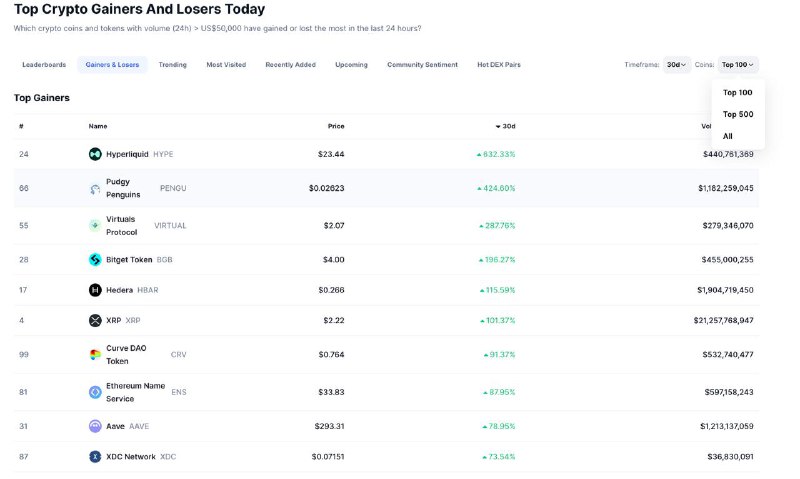
Task: Select the Gainers & Losers tab
Action: pos(112,65)
